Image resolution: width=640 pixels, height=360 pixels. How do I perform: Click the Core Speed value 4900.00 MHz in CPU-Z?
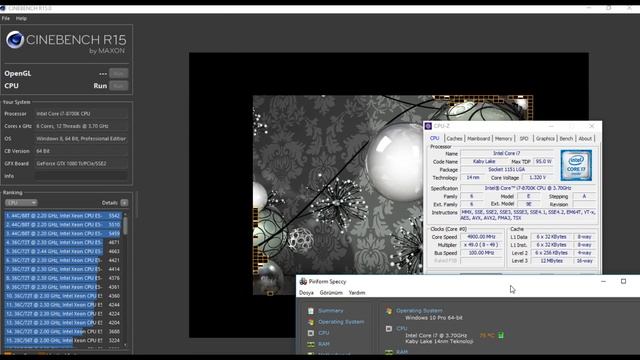pos(481,237)
